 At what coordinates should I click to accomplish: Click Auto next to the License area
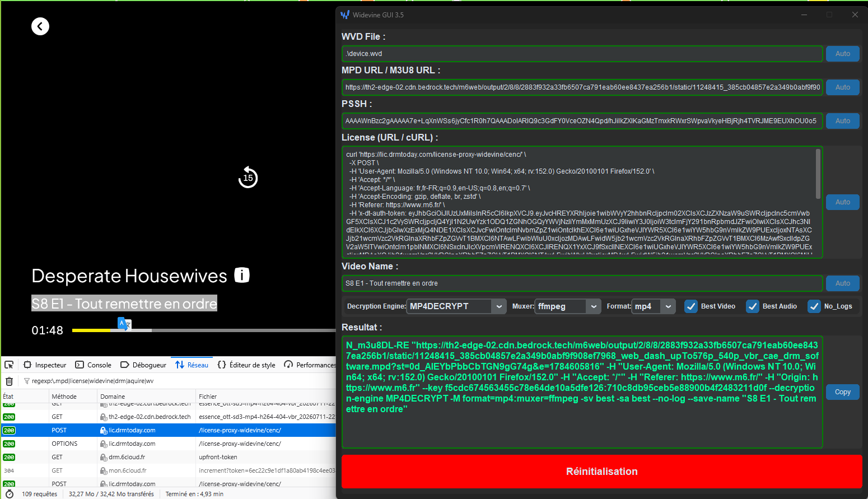(x=843, y=202)
